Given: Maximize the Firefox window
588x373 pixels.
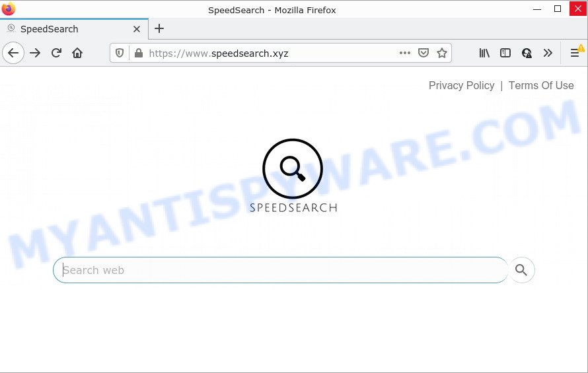Looking at the screenshot, I should coord(557,9).
